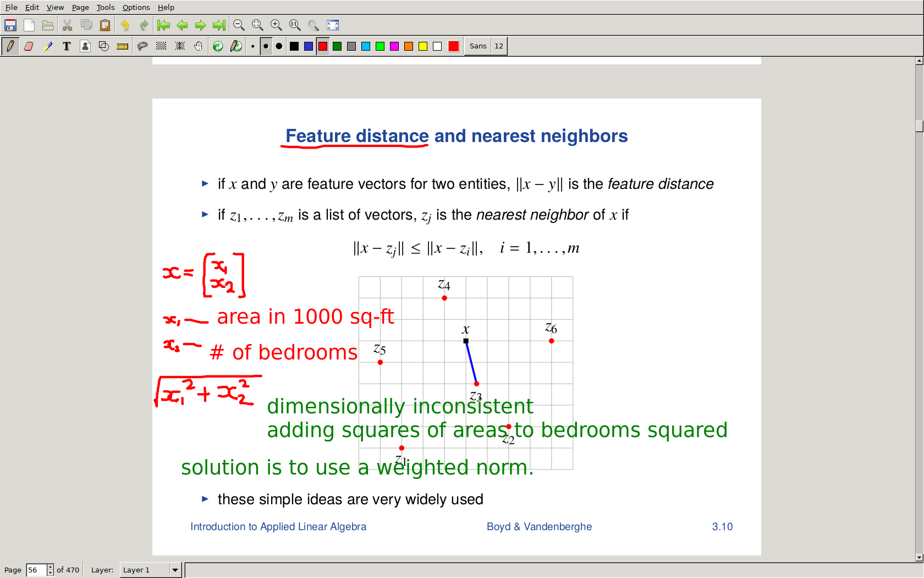Switch to fine pen thickness
Viewport: 924px width, 578px height.
252,46
